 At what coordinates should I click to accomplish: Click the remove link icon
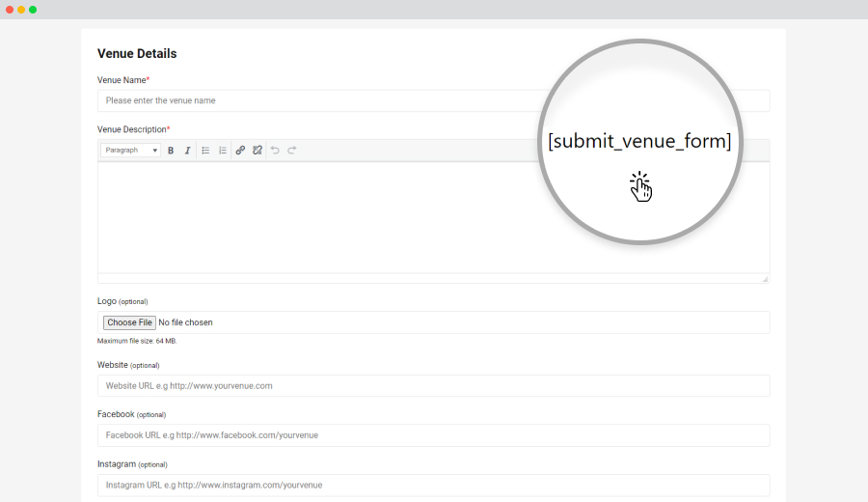pyautogui.click(x=258, y=151)
